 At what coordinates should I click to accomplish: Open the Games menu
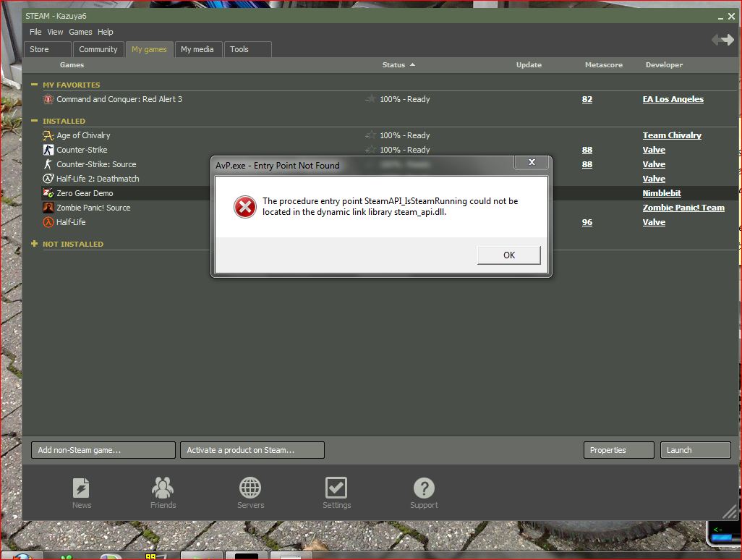click(x=80, y=32)
